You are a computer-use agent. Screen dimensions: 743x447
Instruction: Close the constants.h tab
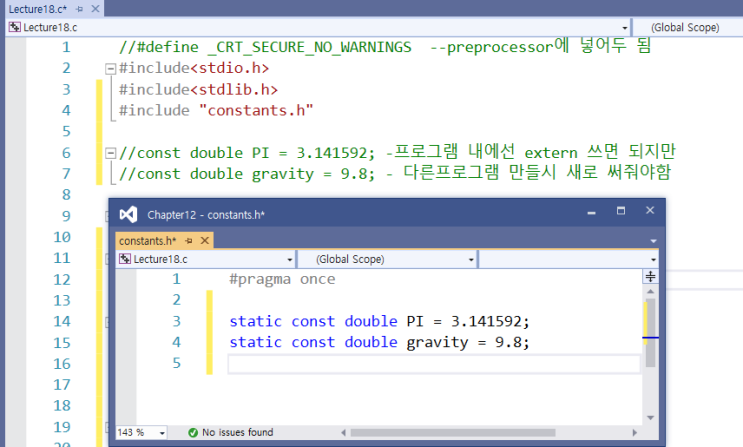pyautogui.click(x=205, y=241)
